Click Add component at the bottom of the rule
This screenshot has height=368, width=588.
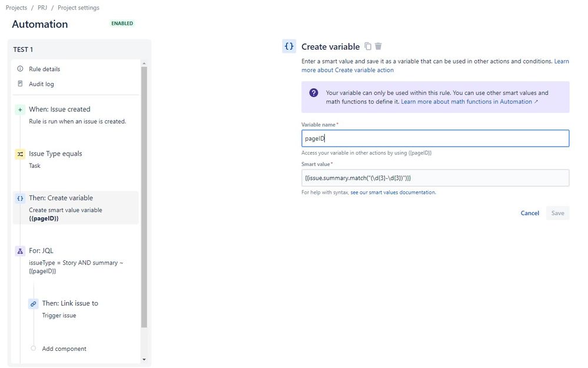click(64, 349)
